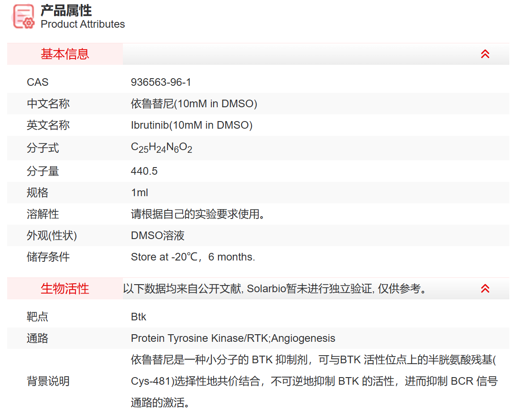512x420 pixels.
Task: Click molecular weight 440.5
Action: [144, 171]
